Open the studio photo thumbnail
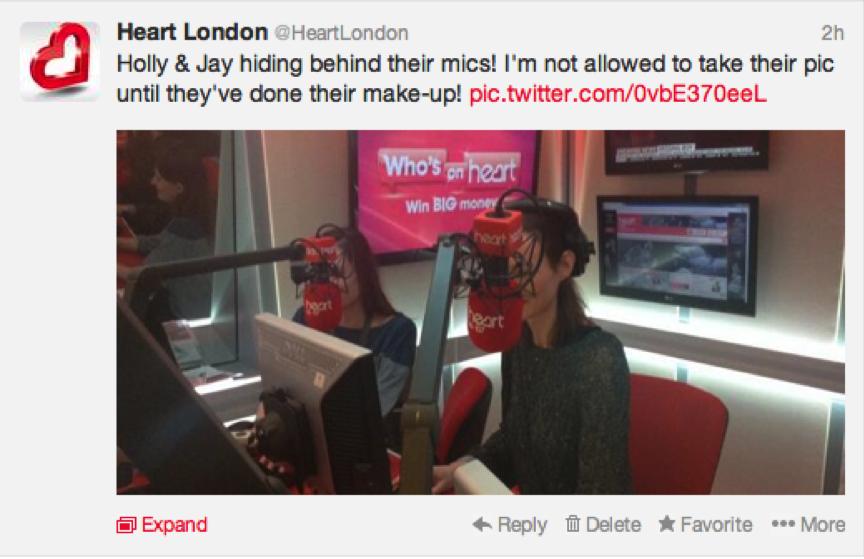Viewport: 864px width, 559px height. (x=480, y=312)
